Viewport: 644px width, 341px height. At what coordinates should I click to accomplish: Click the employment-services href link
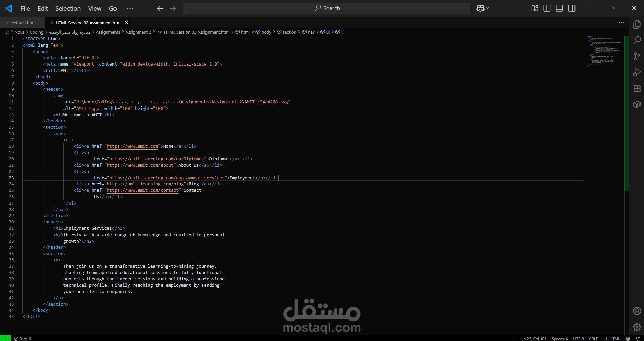[x=167, y=178]
